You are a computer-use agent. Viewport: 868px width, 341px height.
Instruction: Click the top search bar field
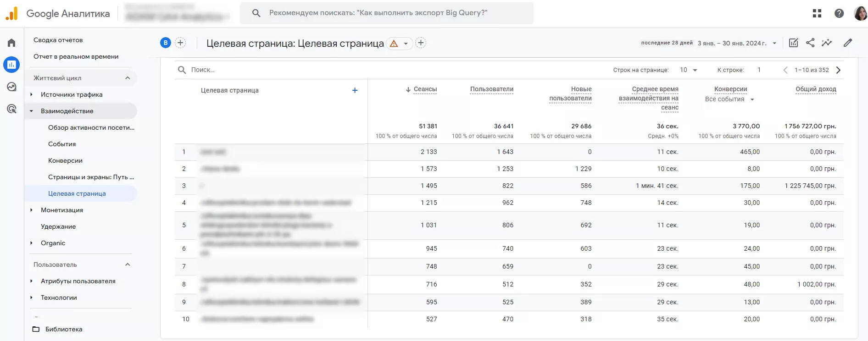387,13
